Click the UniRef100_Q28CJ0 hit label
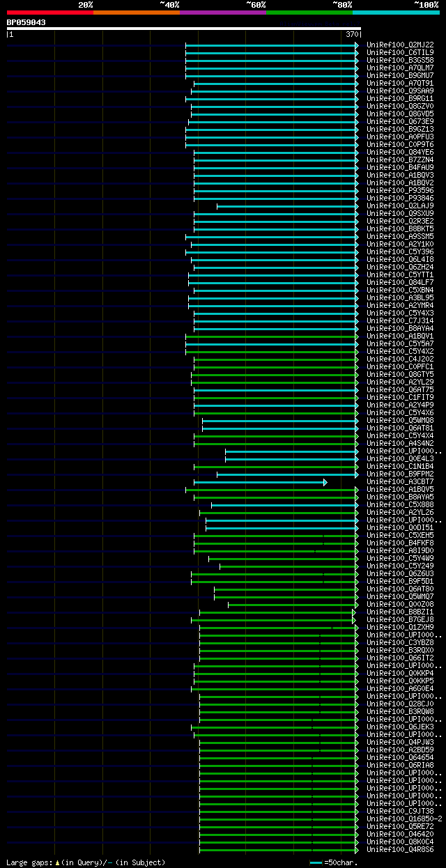Viewport: 446px width, 868px height. (x=400, y=704)
